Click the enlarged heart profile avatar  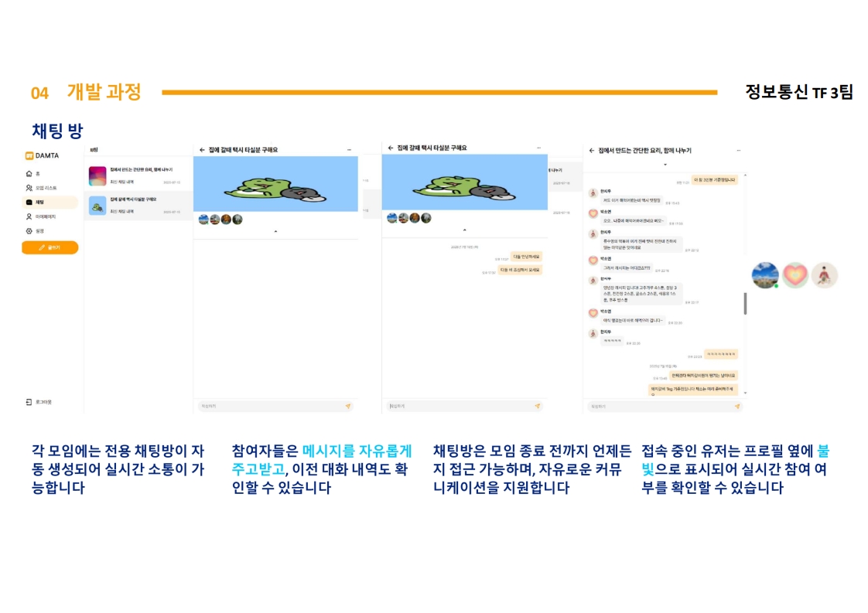[795, 275]
